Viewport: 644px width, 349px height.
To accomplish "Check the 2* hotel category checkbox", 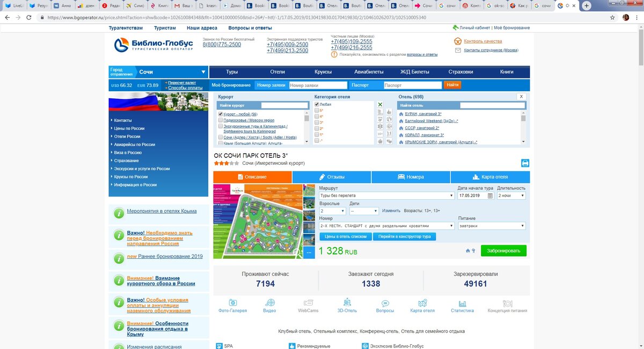I will tap(317, 129).
